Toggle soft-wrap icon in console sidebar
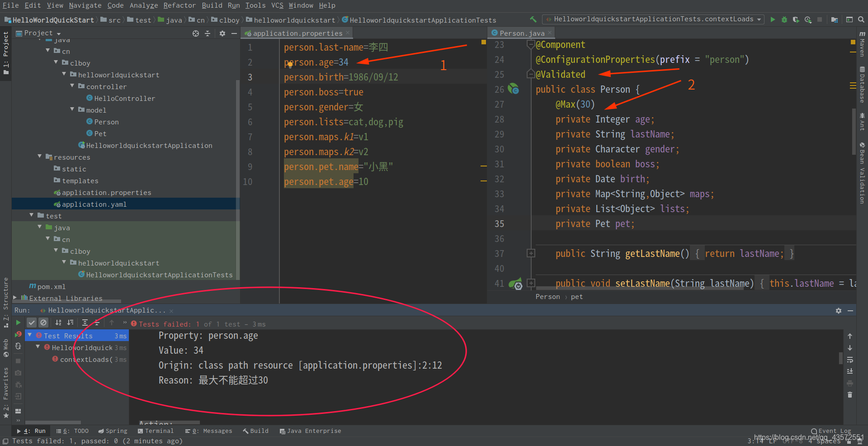This screenshot has height=446, width=868. coord(850,360)
